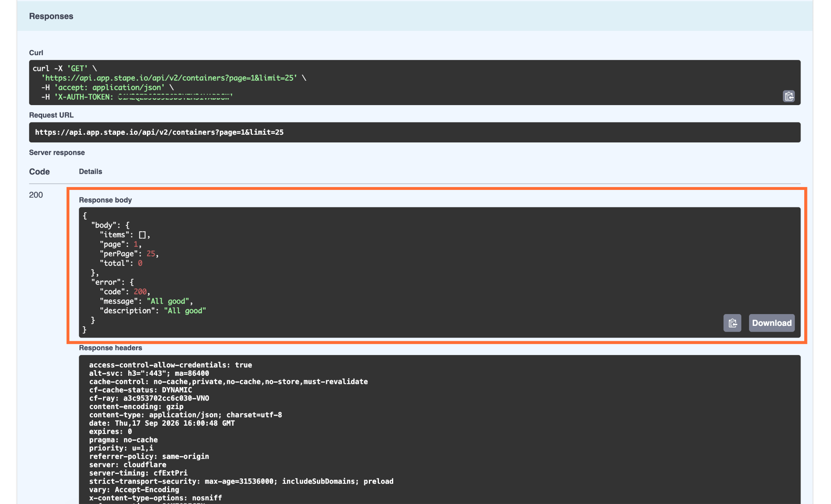The height and width of the screenshot is (504, 831).
Task: Click the access-control-allow-credentials header
Action: click(170, 365)
